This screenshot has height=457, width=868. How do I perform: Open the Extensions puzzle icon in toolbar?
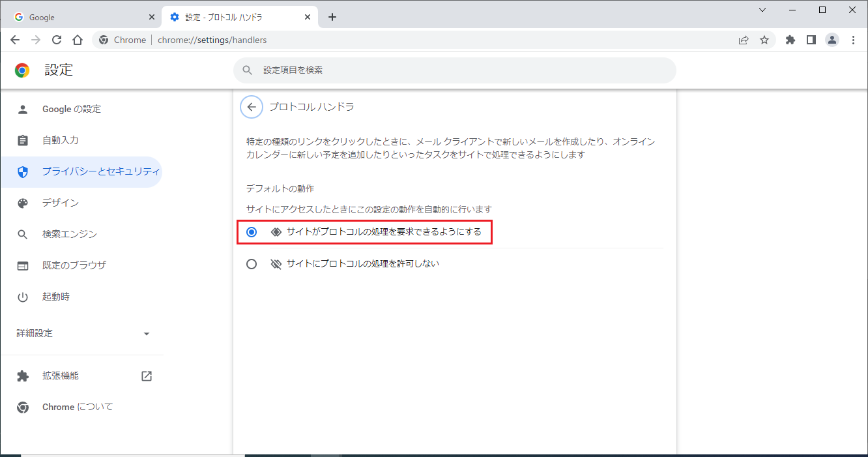coord(790,40)
